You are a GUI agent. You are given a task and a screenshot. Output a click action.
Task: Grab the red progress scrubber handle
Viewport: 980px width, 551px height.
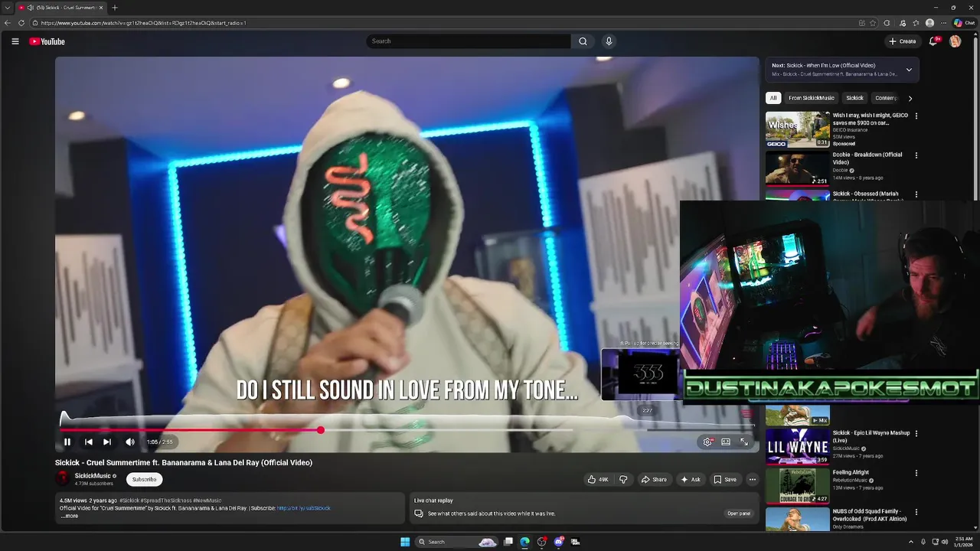point(320,430)
